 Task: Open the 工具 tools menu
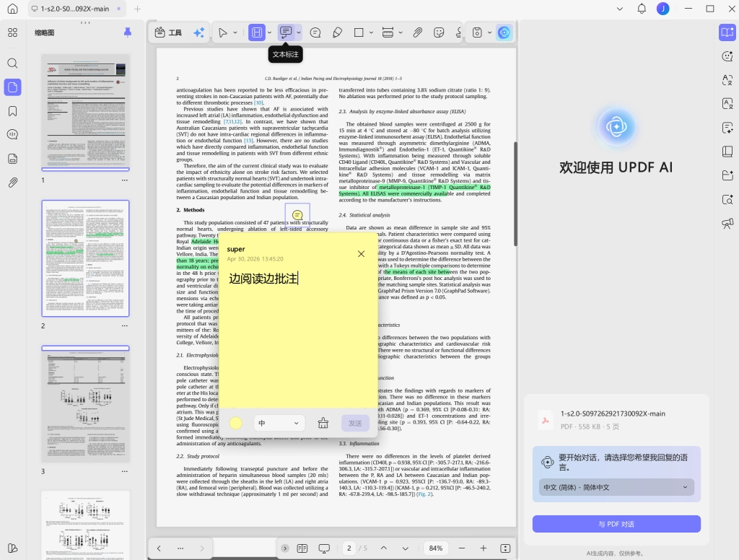tap(168, 32)
